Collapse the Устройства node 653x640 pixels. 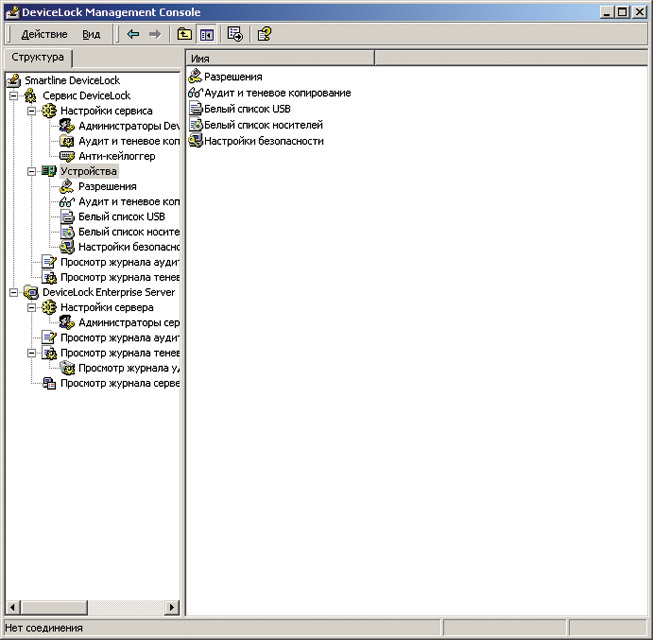tap(31, 171)
